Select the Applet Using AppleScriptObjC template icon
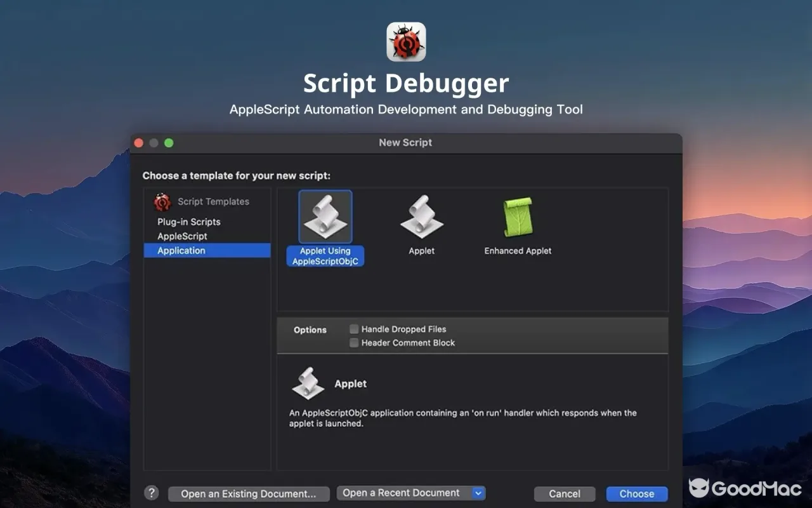812x508 pixels. point(325,217)
